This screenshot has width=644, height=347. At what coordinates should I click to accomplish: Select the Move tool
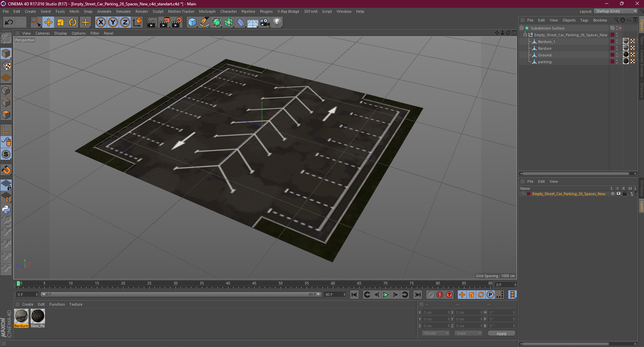(x=48, y=23)
